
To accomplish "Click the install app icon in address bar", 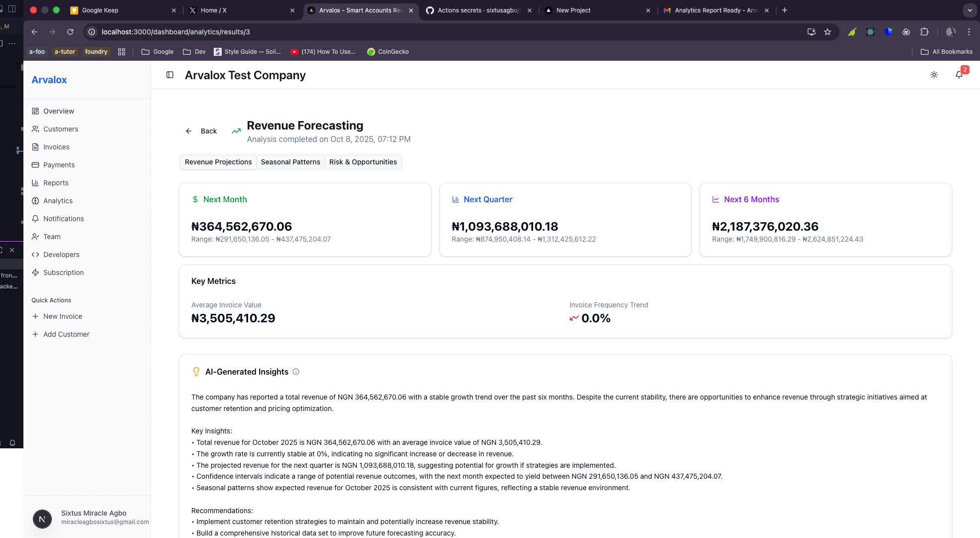I will point(812,32).
